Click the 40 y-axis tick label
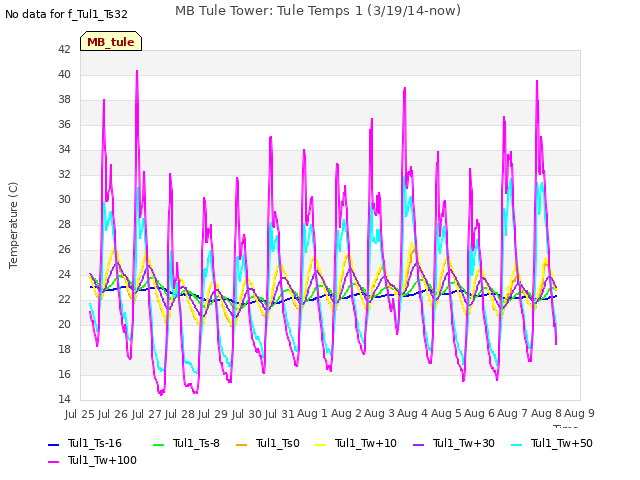Screen dimensions: 640x480 [x=64, y=74]
